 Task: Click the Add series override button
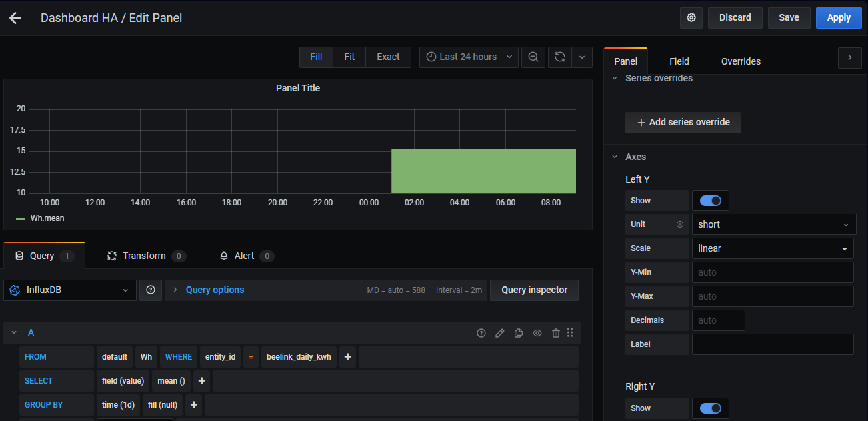tap(683, 123)
